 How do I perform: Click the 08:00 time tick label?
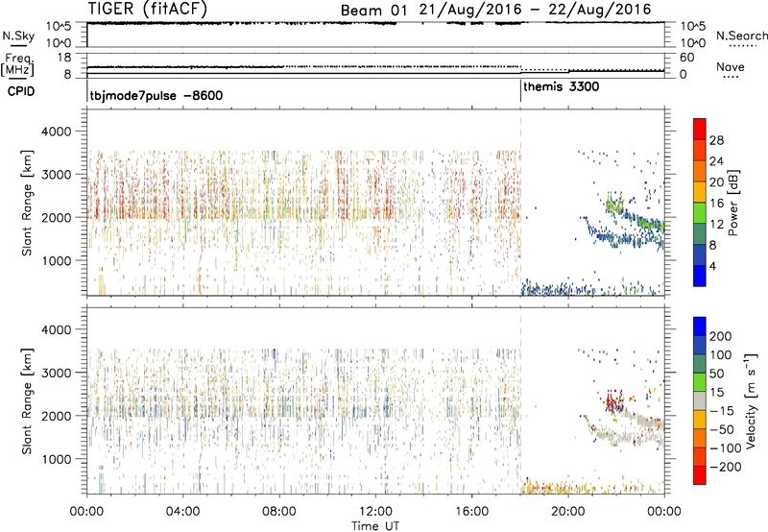tap(279, 512)
